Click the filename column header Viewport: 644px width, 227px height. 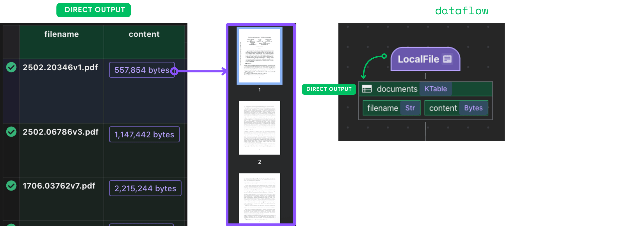pyautogui.click(x=62, y=34)
